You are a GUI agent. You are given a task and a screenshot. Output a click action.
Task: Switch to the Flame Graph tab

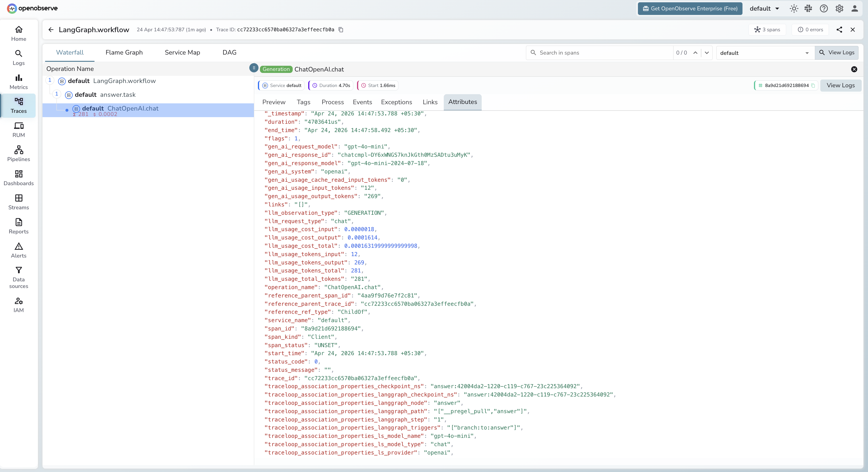pos(124,52)
